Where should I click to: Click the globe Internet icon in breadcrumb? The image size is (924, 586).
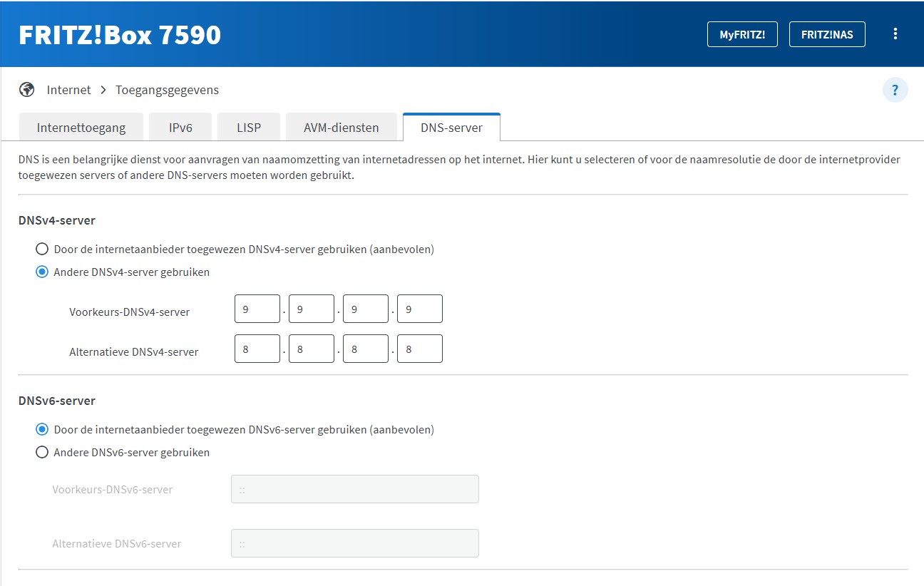coord(27,90)
